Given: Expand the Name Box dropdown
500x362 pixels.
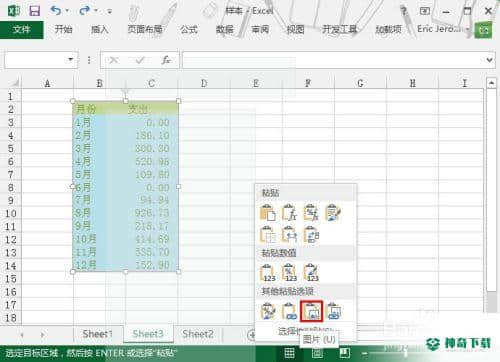Looking at the screenshot, I should (71, 60).
